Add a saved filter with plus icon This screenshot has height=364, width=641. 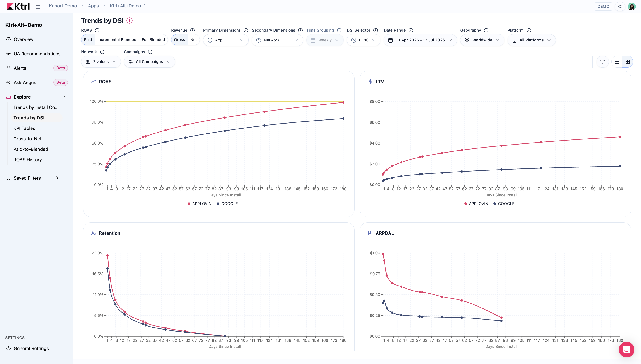point(66,178)
